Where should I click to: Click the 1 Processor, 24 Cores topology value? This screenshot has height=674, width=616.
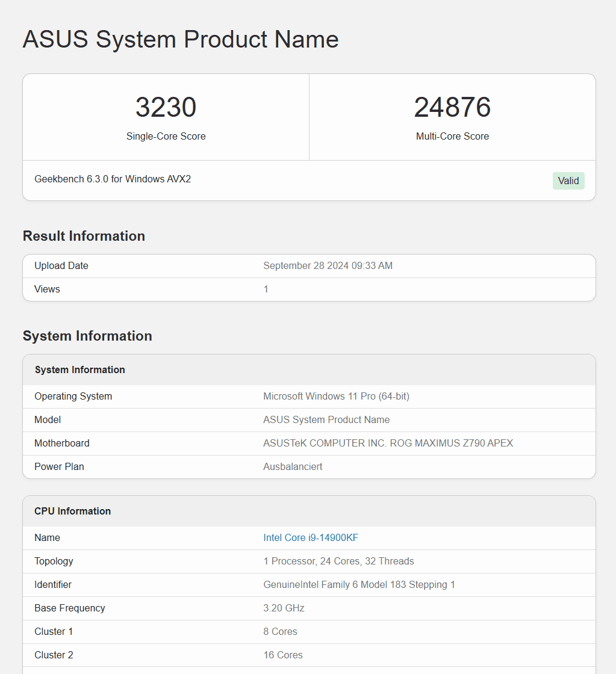pyautogui.click(x=338, y=561)
